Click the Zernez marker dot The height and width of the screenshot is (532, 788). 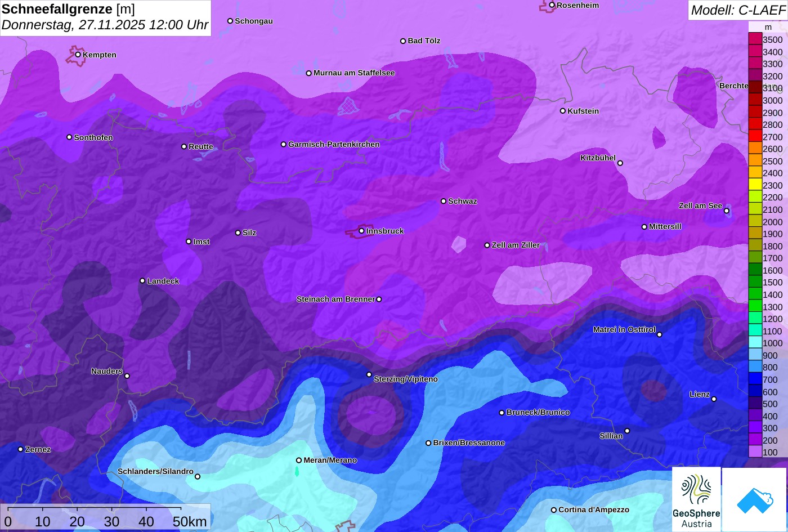point(21,449)
